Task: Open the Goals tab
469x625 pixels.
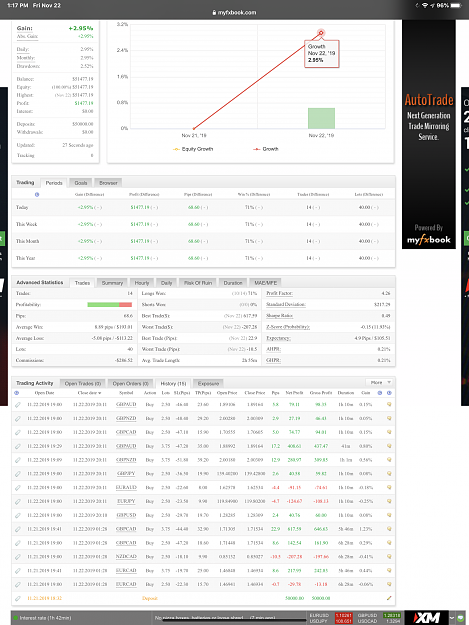Action: [80, 183]
